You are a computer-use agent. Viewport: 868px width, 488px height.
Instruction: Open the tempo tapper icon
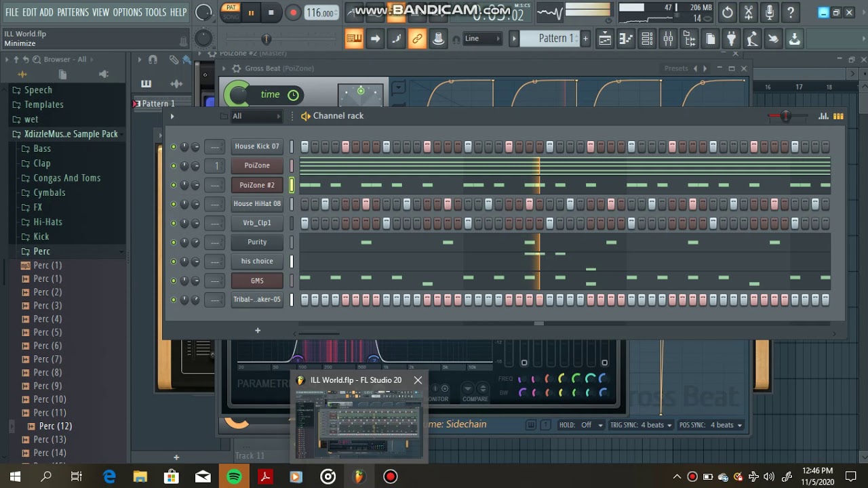(x=752, y=39)
